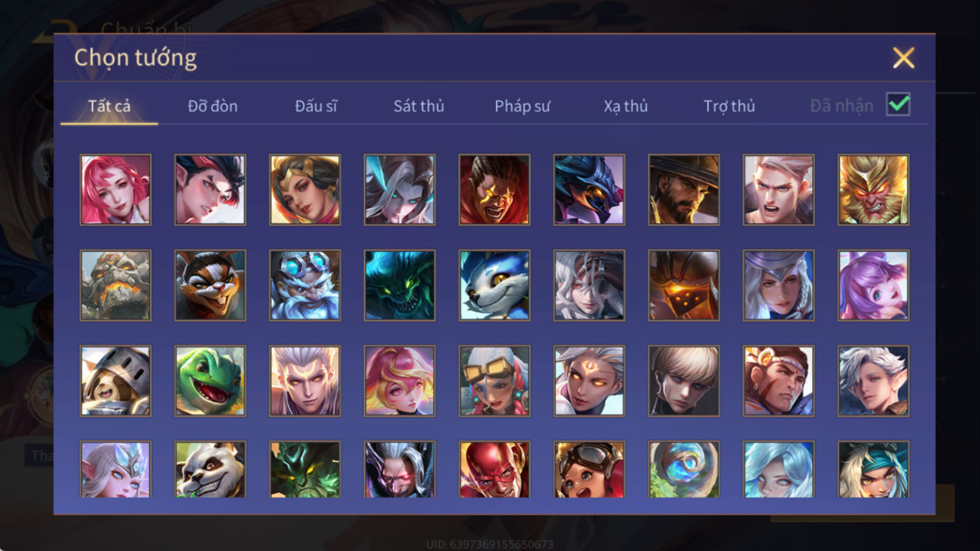Select the red Flash hero portrait
The image size is (980, 551).
[x=494, y=469]
